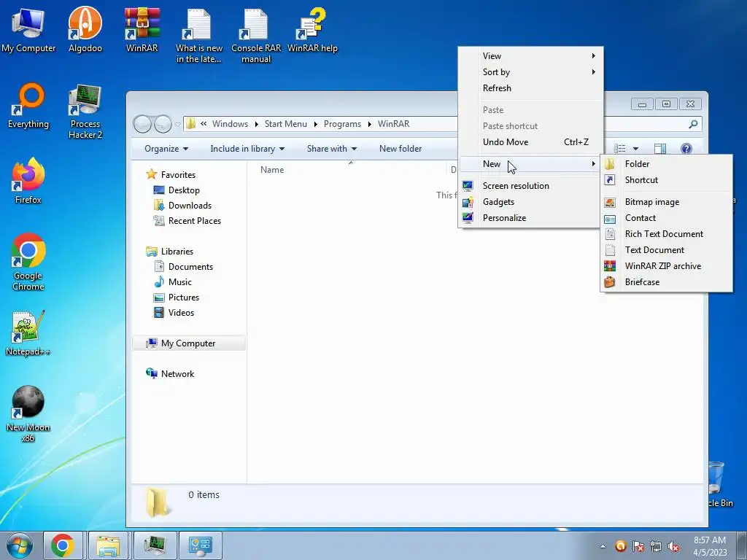Select the WinRAR desktop shortcut
The width and height of the screenshot is (747, 560).
coord(142,30)
